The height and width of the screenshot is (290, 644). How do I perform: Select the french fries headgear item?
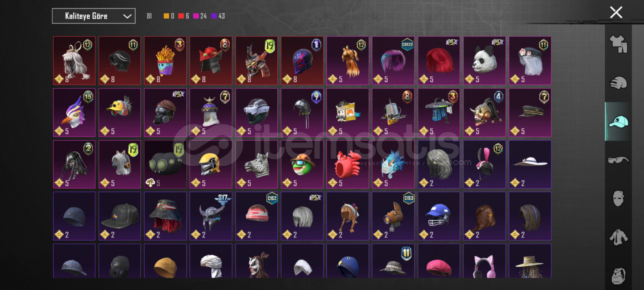pos(165,61)
